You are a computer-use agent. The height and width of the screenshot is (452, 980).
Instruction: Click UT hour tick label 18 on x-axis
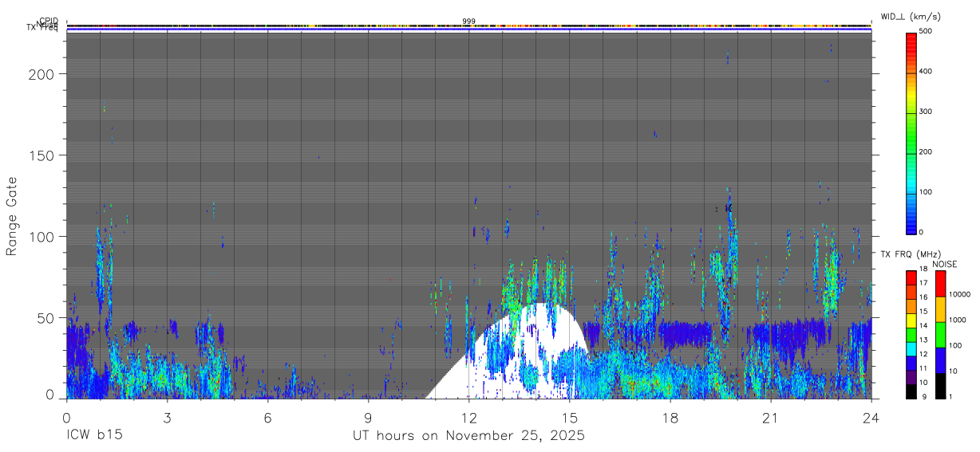pos(670,418)
